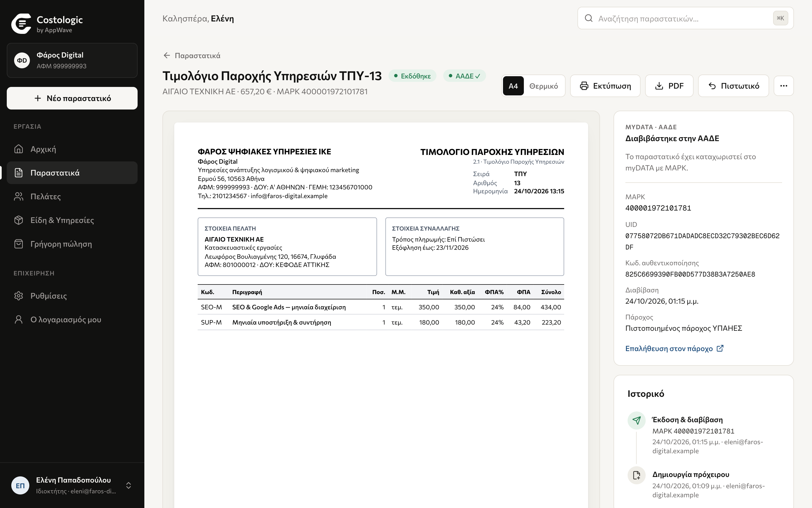Select the A4 layout toggle
Screen dimensions: 812x508
tap(513, 86)
